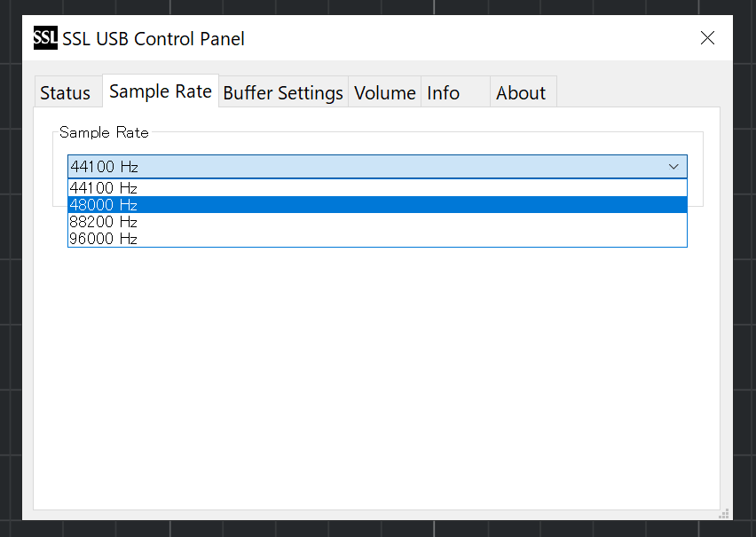Viewport: 756px width, 537px height.
Task: Click the SSL logo icon in title bar
Action: (x=45, y=37)
